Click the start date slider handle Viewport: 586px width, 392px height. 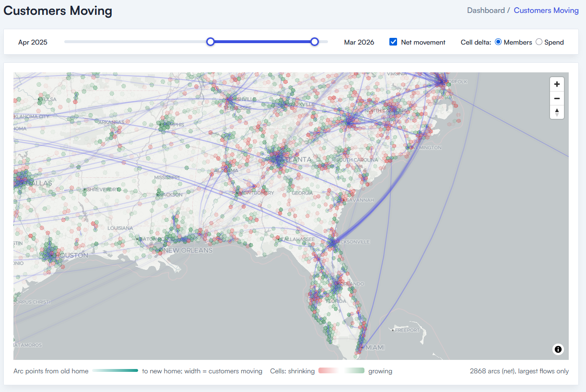pos(210,42)
